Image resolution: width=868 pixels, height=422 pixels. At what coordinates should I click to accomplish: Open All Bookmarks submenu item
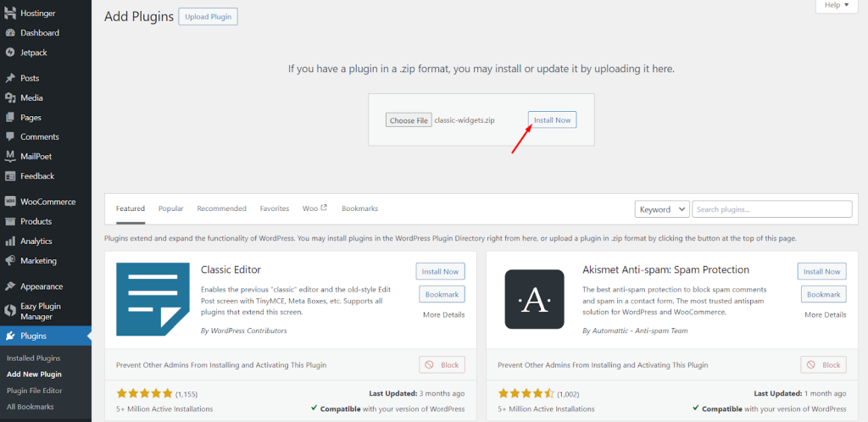[x=31, y=407]
